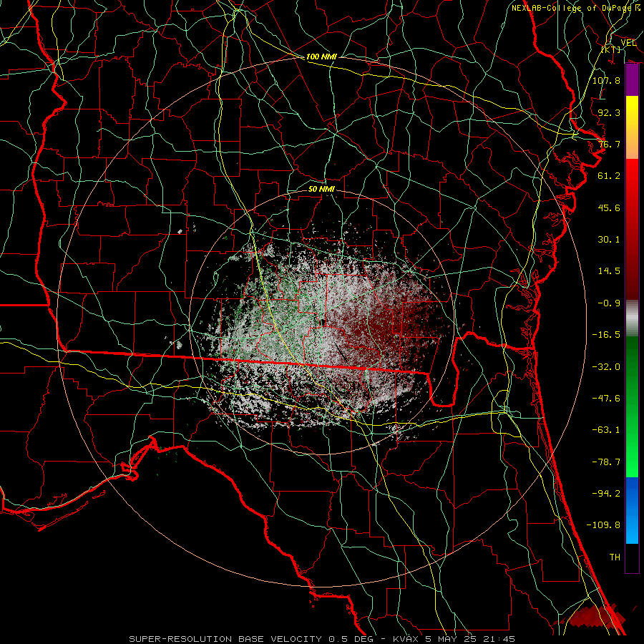Image resolution: width=644 pixels, height=644 pixels.
Task: Click the 'NEXLAB-College of DuPage' header text
Action: (x=573, y=8)
